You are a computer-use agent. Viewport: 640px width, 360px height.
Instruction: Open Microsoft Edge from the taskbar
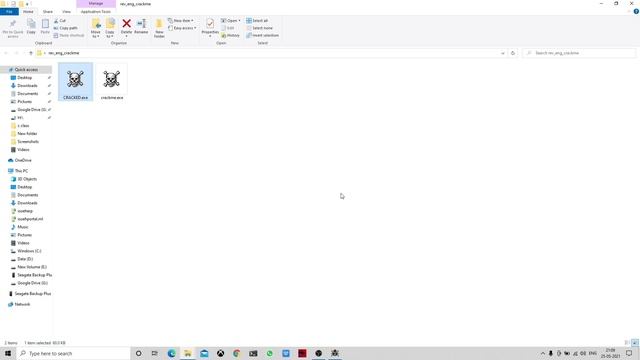coord(171,353)
